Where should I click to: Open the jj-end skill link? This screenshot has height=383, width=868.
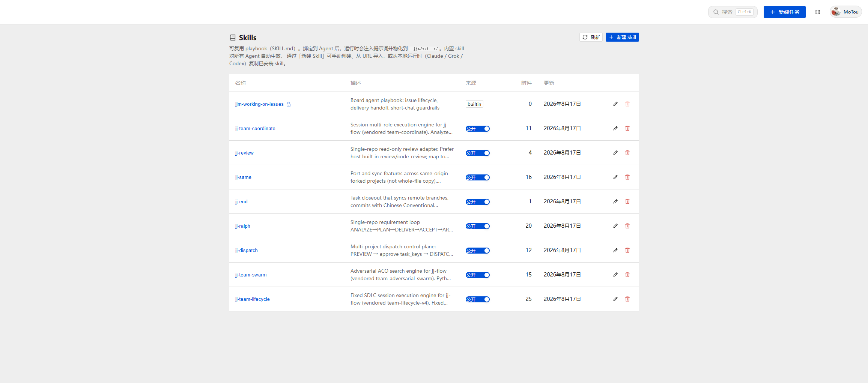(241, 202)
